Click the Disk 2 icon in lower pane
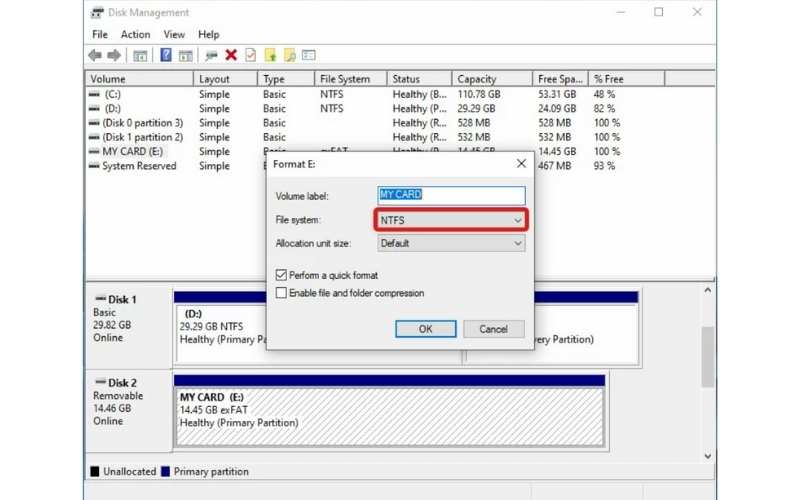800x500 pixels. 101,382
